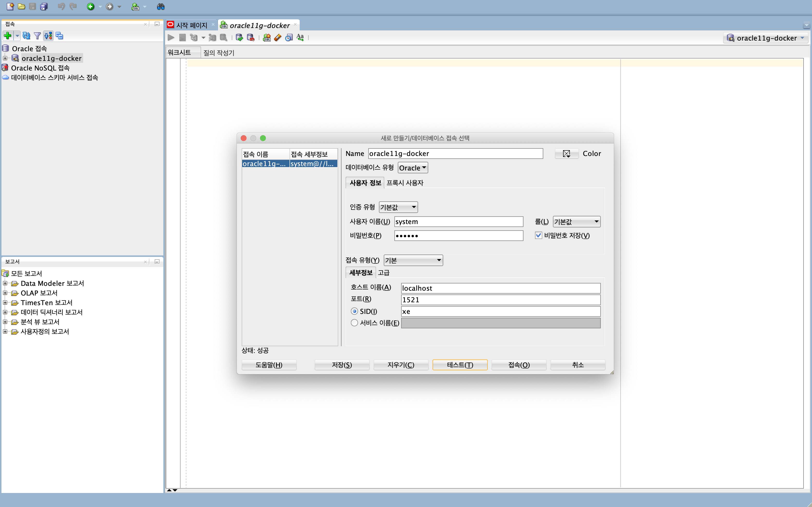Click the Color picker swatch button
Image resolution: width=812 pixels, height=507 pixels.
point(566,154)
